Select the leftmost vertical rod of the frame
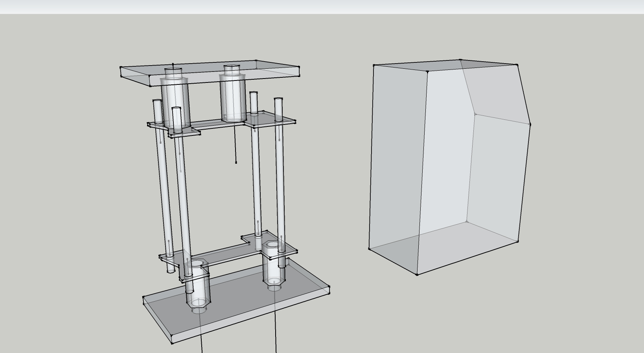The image size is (644, 353). point(164,186)
